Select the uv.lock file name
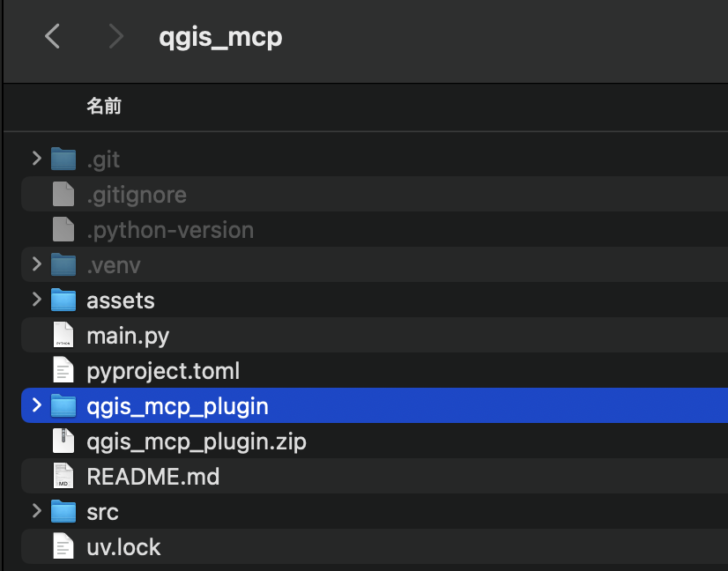 (x=123, y=547)
